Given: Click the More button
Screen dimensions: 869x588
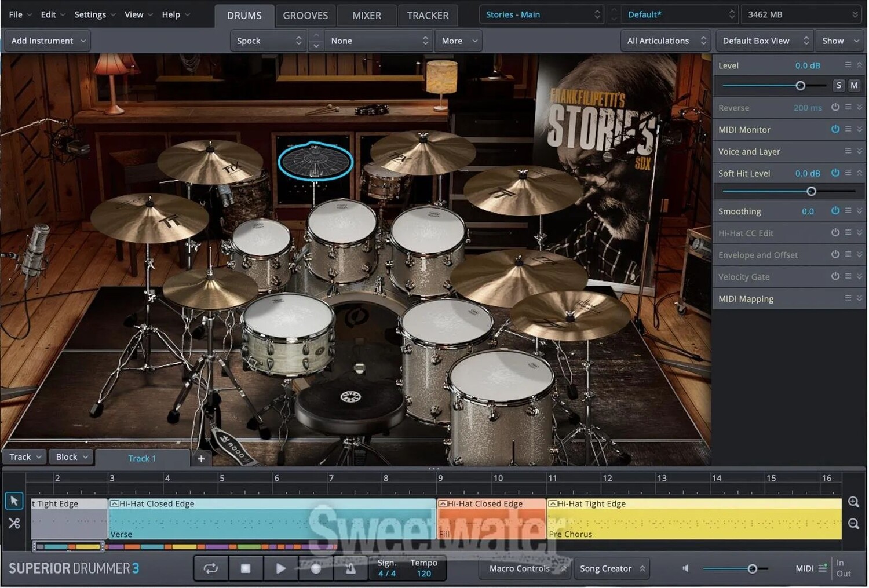Looking at the screenshot, I should (x=459, y=41).
